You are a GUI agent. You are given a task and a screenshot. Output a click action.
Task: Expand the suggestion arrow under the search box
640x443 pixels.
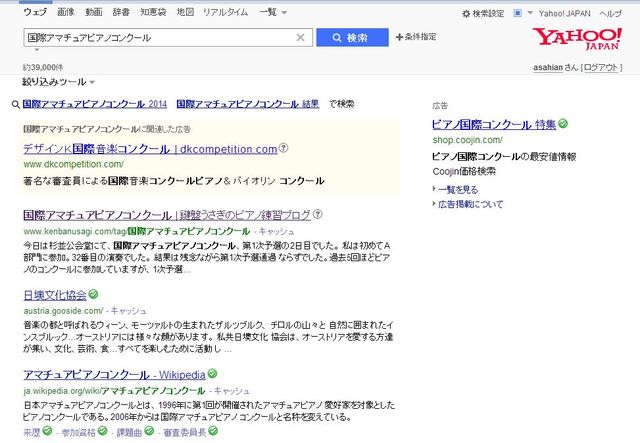coord(37,50)
